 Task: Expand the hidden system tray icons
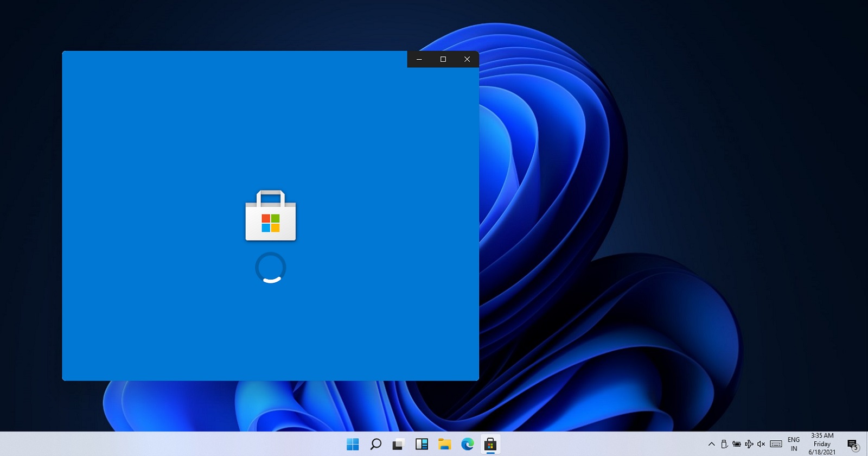[x=712, y=444]
